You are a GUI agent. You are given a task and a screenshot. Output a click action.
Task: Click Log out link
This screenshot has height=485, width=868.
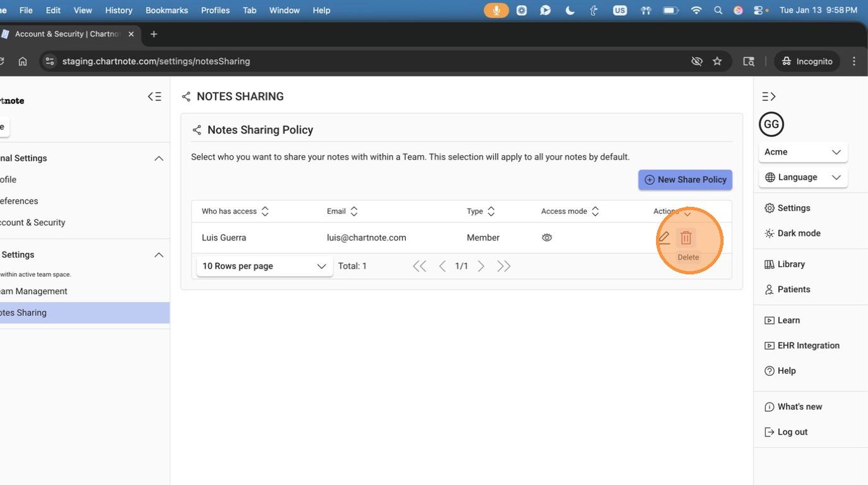[792, 432]
